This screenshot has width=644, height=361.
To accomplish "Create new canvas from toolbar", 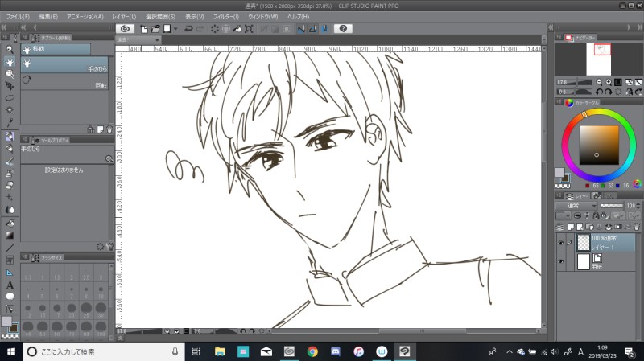I will (x=144, y=29).
